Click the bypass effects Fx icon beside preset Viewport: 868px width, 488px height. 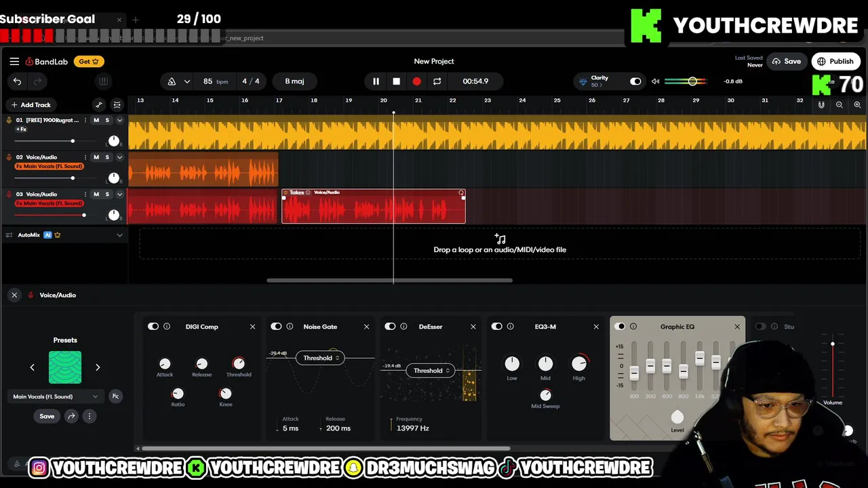tap(115, 396)
